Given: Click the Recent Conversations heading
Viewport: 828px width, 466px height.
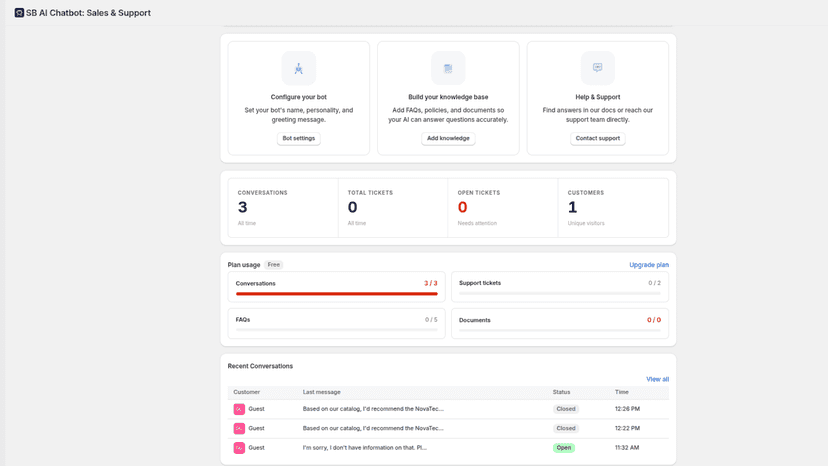Looking at the screenshot, I should 260,366.
